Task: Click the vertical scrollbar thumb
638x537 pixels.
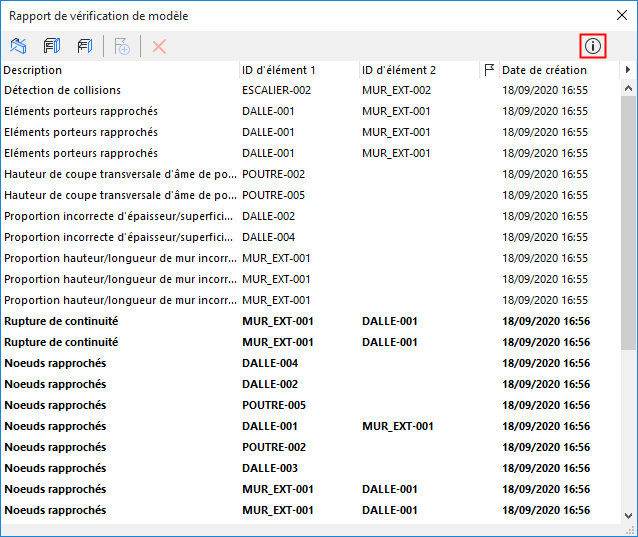Action: (x=628, y=223)
